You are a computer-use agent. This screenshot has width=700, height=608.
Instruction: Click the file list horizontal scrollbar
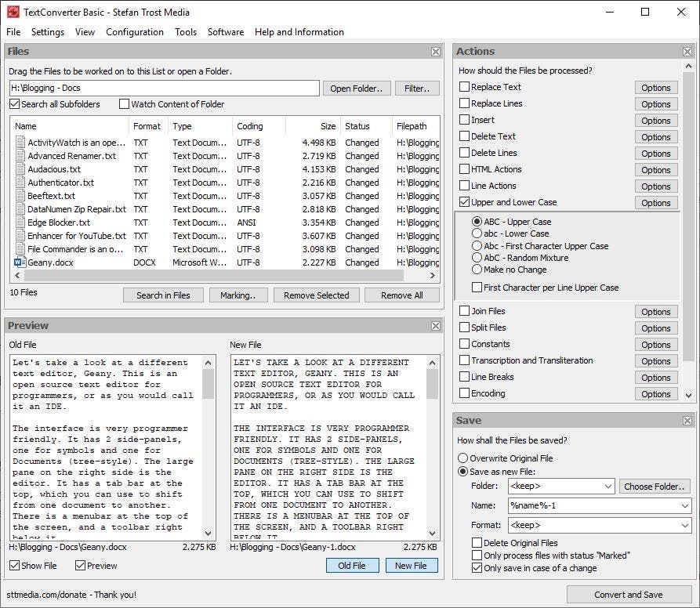[213, 276]
